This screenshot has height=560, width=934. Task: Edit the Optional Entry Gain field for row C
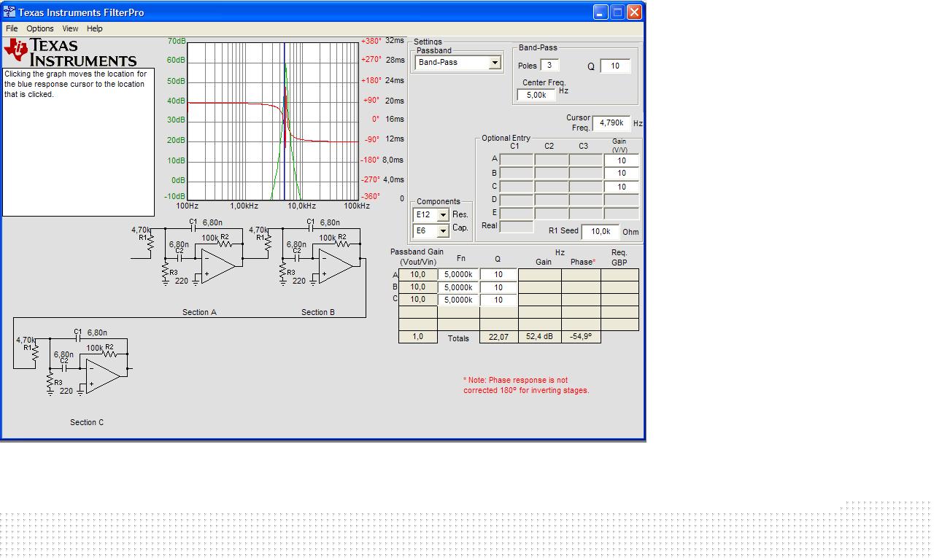(622, 187)
